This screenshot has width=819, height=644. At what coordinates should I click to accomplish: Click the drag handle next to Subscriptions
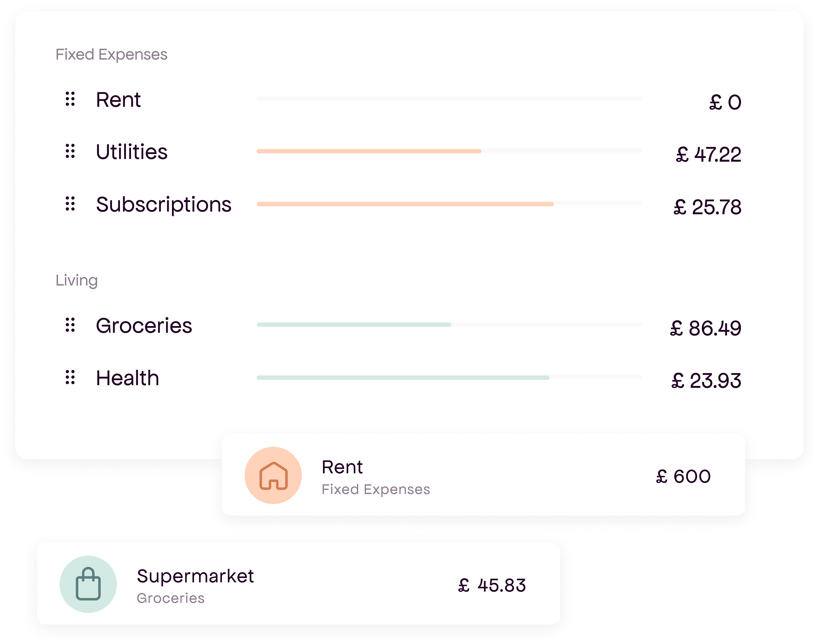(x=70, y=204)
